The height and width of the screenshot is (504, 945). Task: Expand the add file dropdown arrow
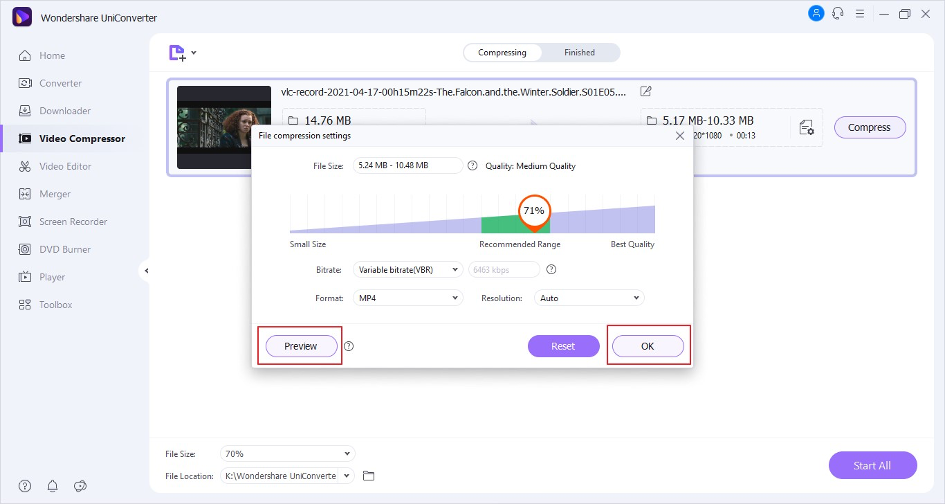coord(193,53)
